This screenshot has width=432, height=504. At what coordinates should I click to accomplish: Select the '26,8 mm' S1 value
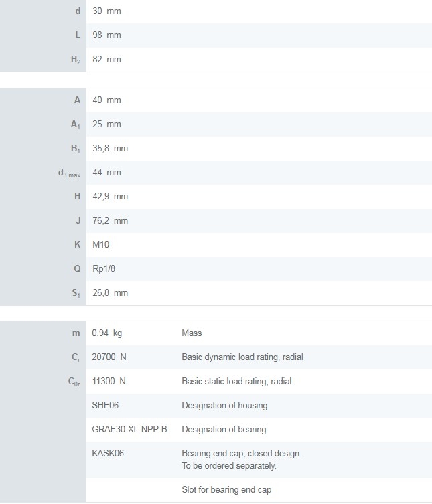point(111,293)
